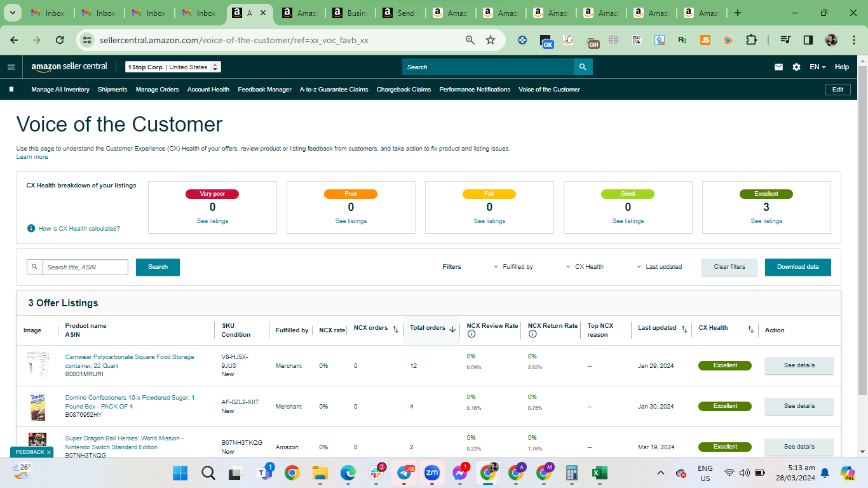Open the 1Stop Corp. United States account switcher

(x=173, y=67)
